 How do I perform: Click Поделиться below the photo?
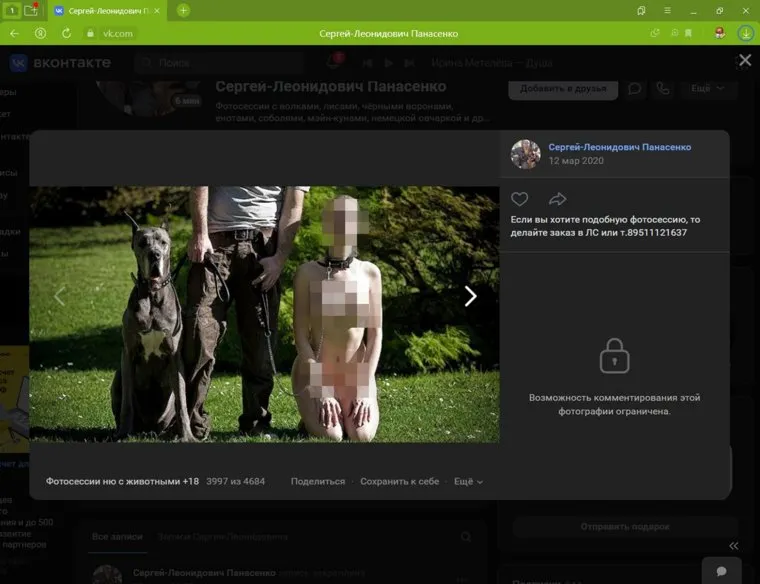click(x=317, y=481)
